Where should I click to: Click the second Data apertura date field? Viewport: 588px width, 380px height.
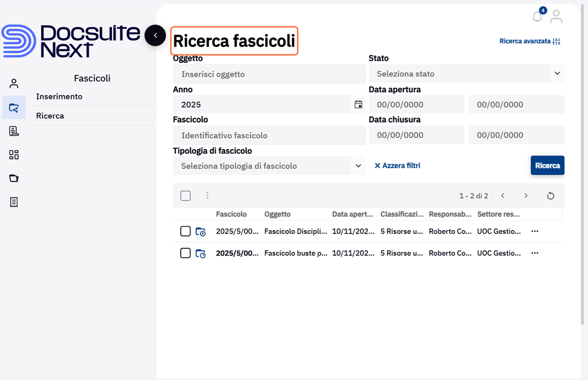tap(516, 104)
